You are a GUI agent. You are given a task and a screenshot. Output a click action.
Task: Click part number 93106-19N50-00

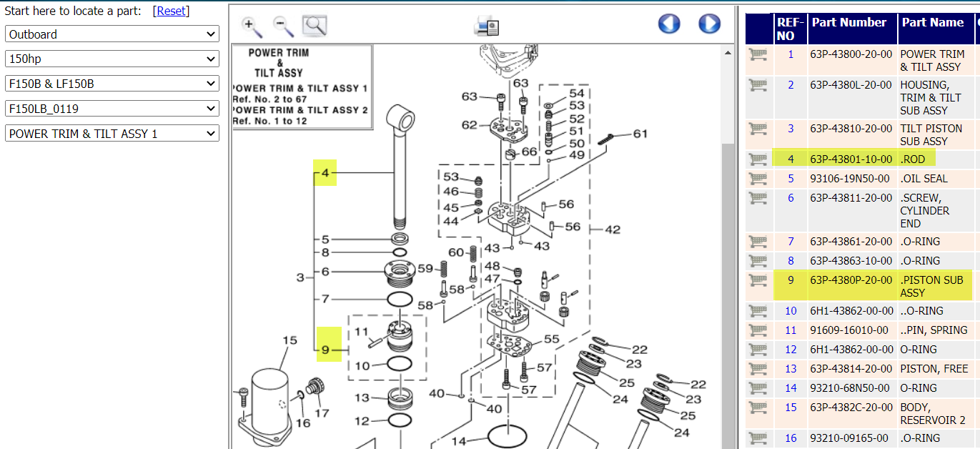(850, 179)
